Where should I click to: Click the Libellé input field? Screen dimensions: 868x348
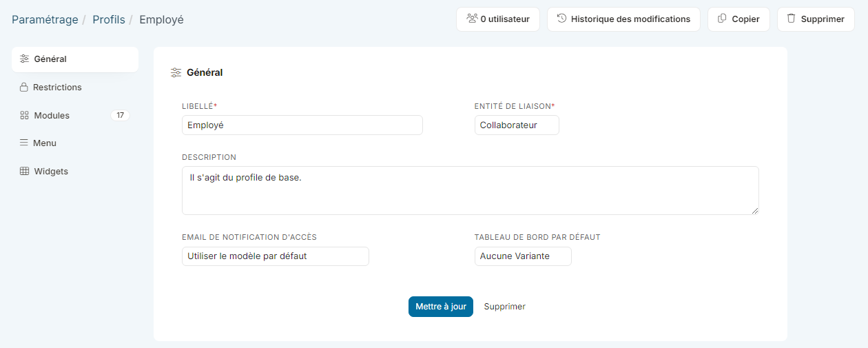pos(302,125)
